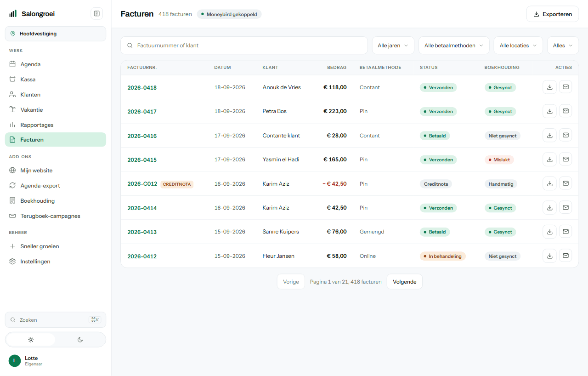Image resolution: width=588 pixels, height=376 pixels.
Task: Open Lotte's user profile menu
Action: (56, 361)
